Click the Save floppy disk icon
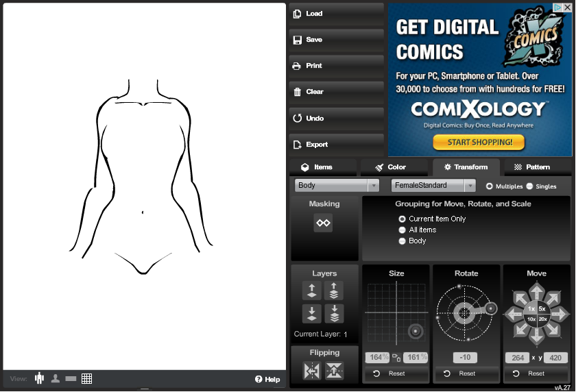Screen dimensions: 576x392 297,40
